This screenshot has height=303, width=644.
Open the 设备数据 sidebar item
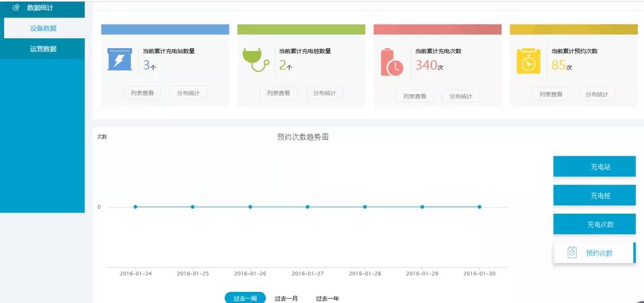coord(43,28)
